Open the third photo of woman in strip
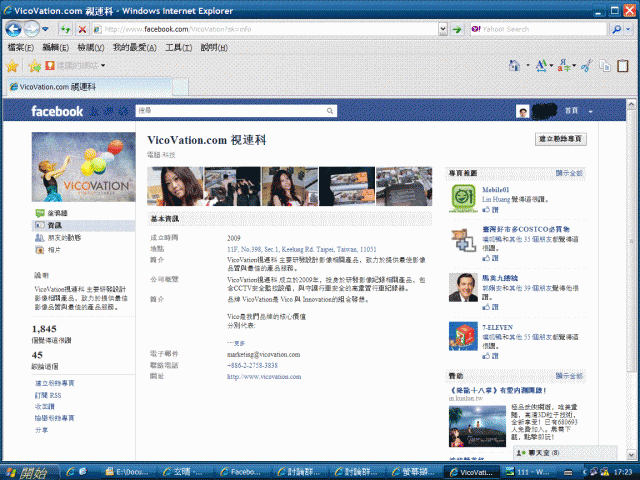Viewport: 640px width, 480px height. pos(290,186)
